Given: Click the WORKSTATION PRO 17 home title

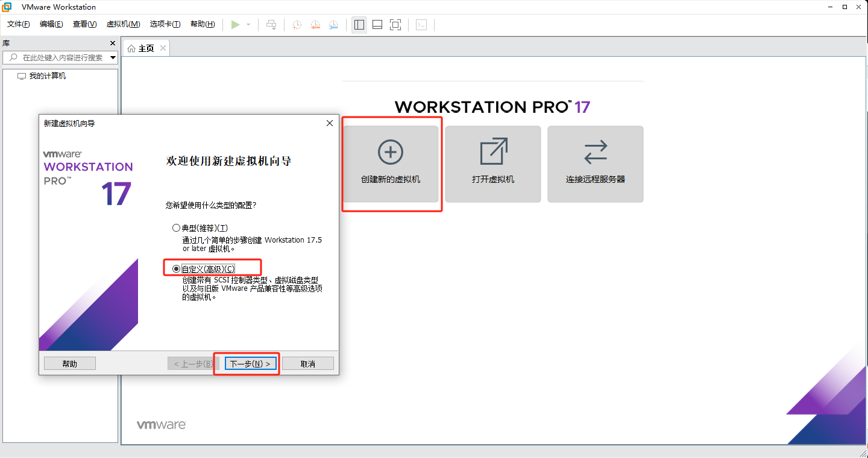Looking at the screenshot, I should tap(492, 107).
